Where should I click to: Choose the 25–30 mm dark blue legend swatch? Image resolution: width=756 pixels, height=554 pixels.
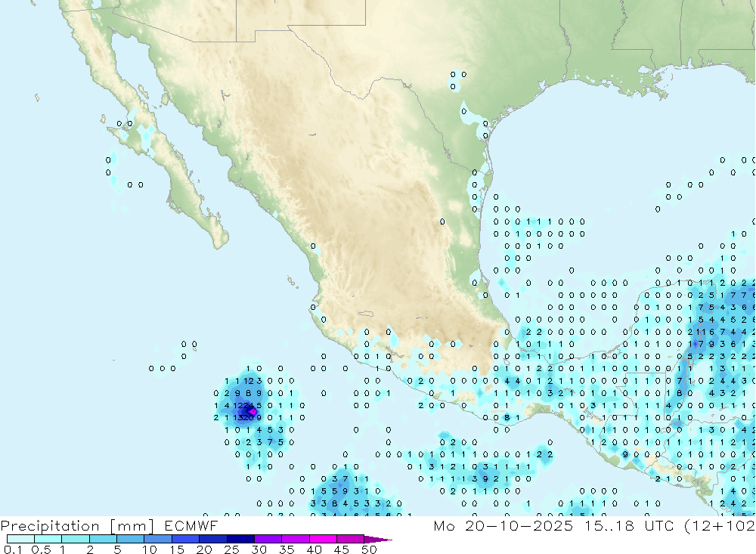click(x=240, y=539)
